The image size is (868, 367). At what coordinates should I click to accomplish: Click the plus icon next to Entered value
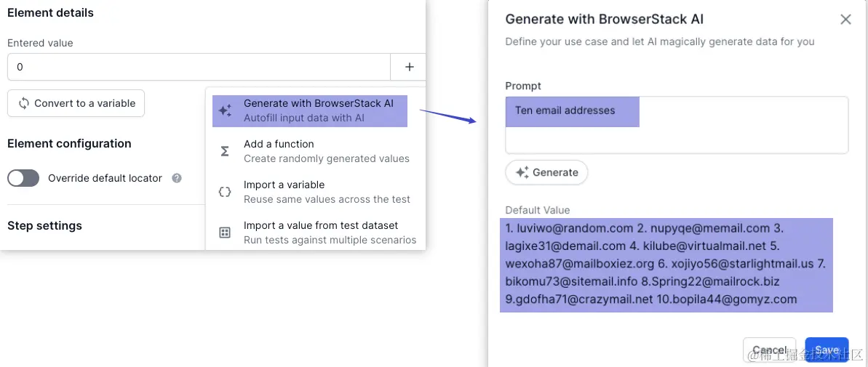click(409, 67)
